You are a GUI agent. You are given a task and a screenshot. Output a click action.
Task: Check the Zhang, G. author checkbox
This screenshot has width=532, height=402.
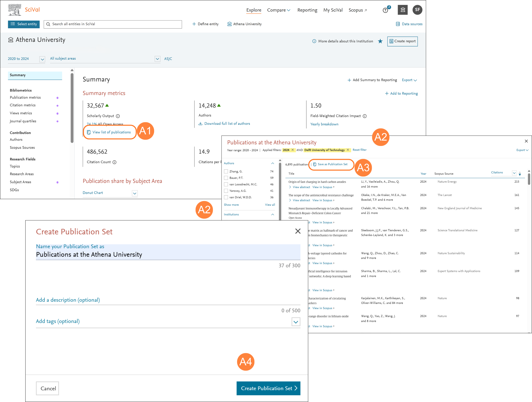pos(226,171)
